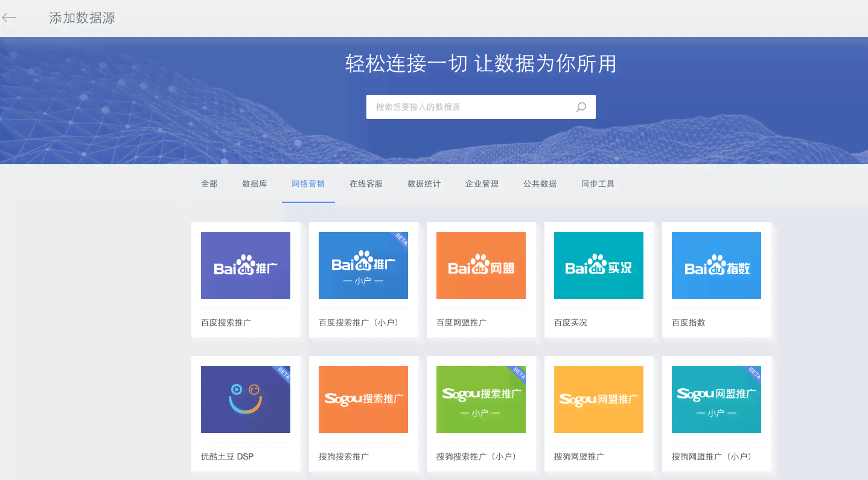Click the 搜狗网盟推广（小户） label

coord(713,456)
